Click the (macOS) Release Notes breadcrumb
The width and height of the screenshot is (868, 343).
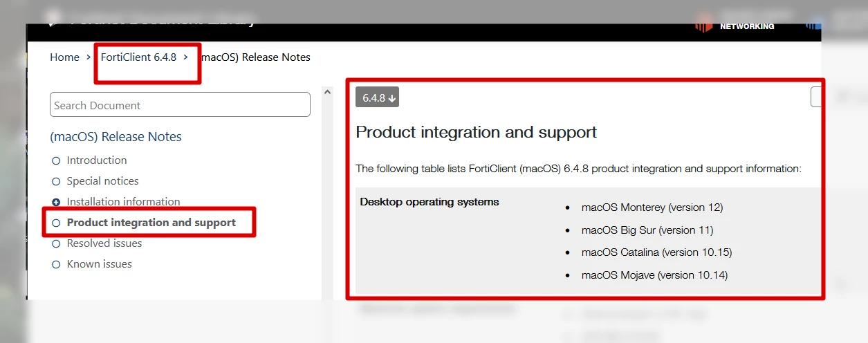click(255, 57)
